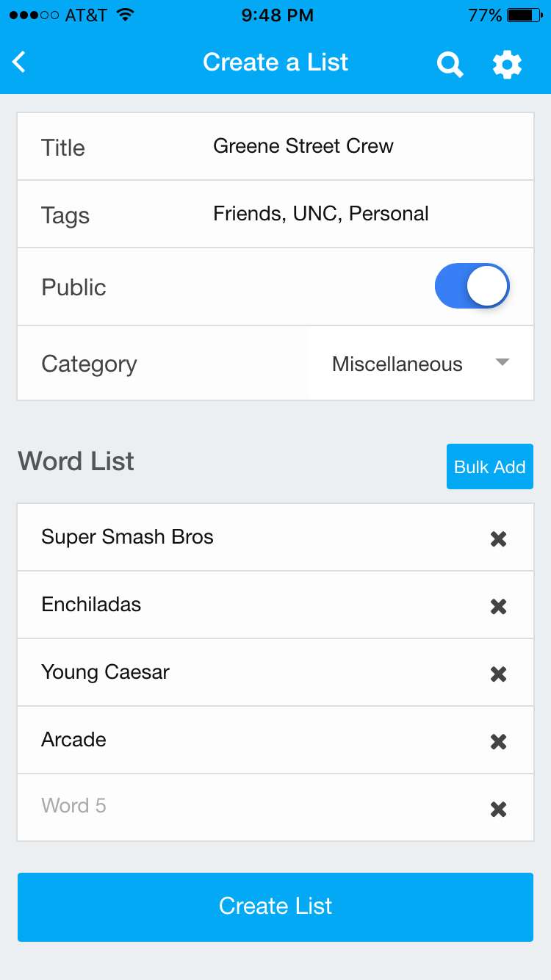Viewport: 551px width, 980px height.
Task: Tap the battery indicator in the status bar
Action: [522, 14]
